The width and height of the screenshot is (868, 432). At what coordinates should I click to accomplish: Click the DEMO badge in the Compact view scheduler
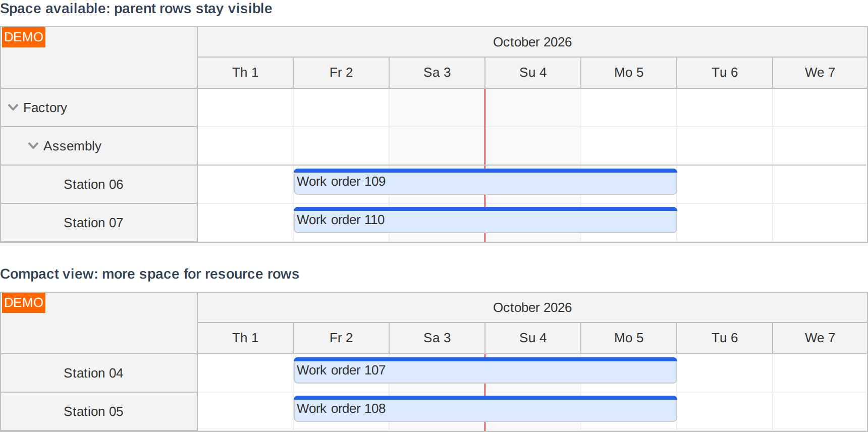point(24,303)
